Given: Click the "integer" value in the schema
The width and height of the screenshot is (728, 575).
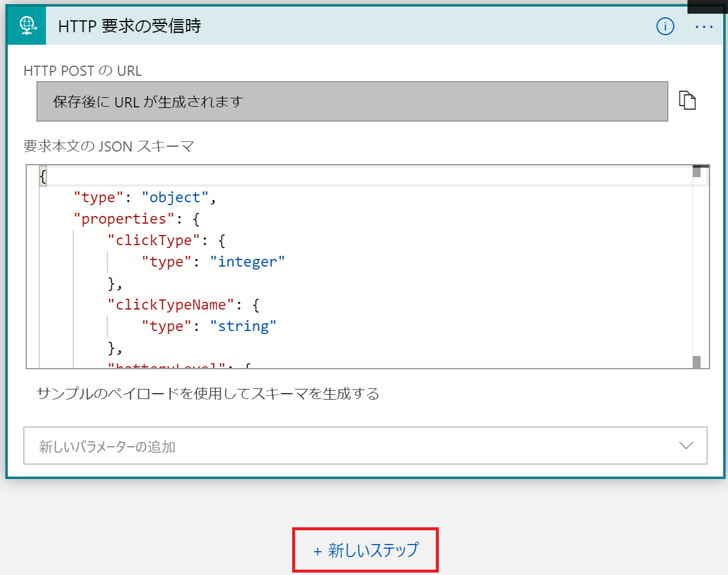Looking at the screenshot, I should coord(247,262).
